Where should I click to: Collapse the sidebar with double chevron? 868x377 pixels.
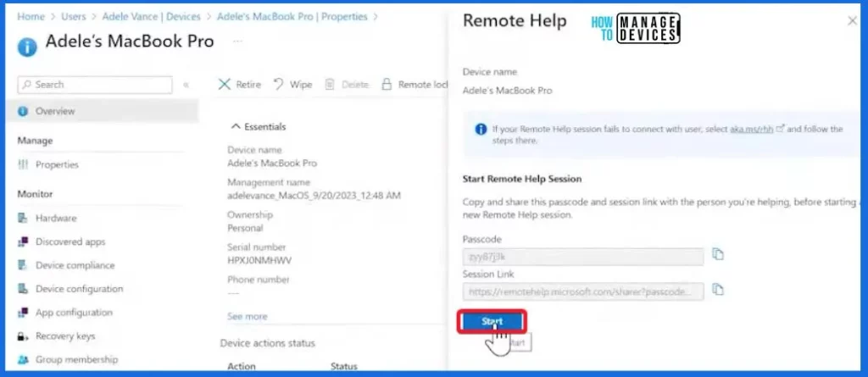tap(186, 86)
